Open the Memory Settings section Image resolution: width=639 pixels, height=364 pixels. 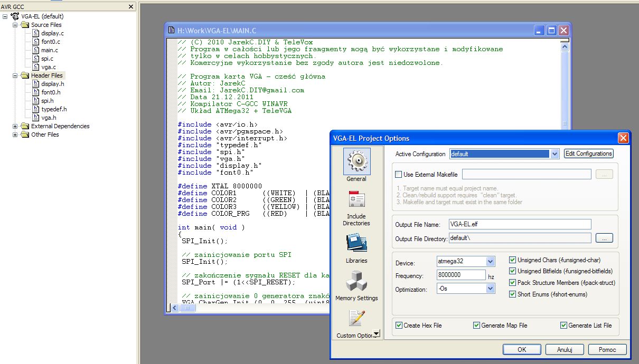coord(356,281)
